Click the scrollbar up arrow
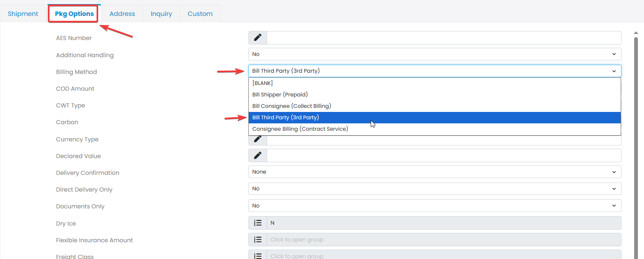Screen dimensions: 644x259 636,33
